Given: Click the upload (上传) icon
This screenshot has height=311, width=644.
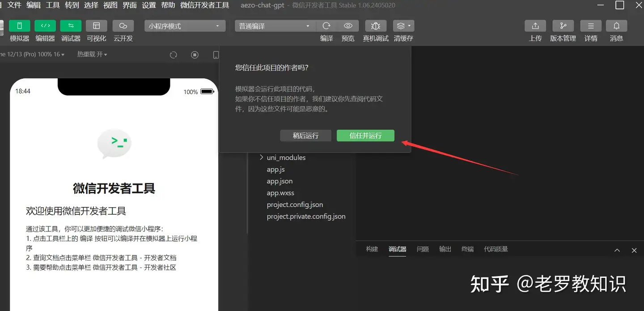Looking at the screenshot, I should tap(535, 26).
